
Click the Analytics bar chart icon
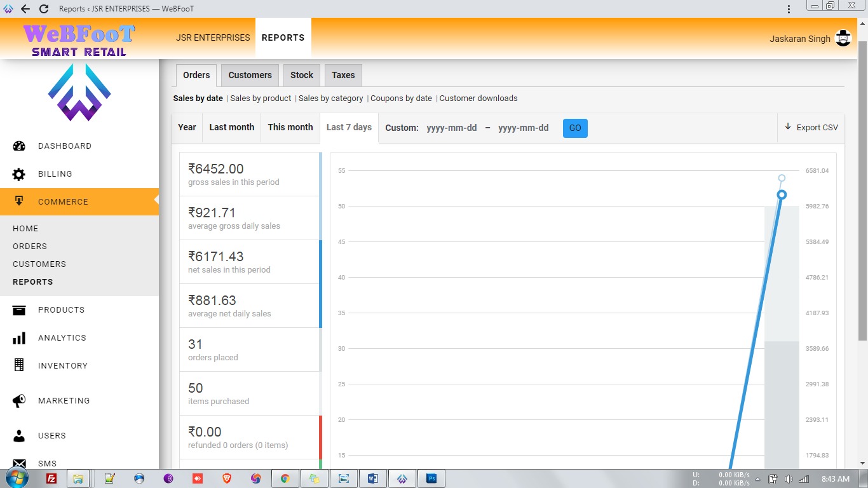(19, 338)
